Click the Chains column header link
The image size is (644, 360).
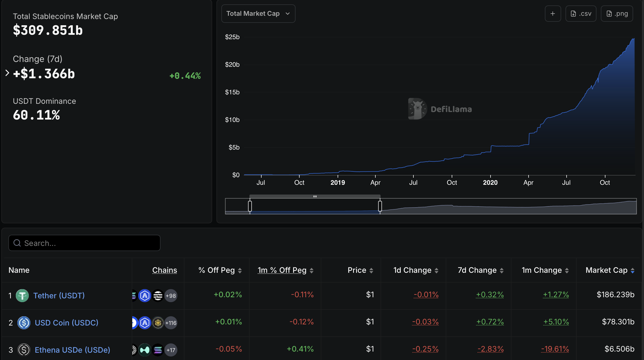click(165, 270)
